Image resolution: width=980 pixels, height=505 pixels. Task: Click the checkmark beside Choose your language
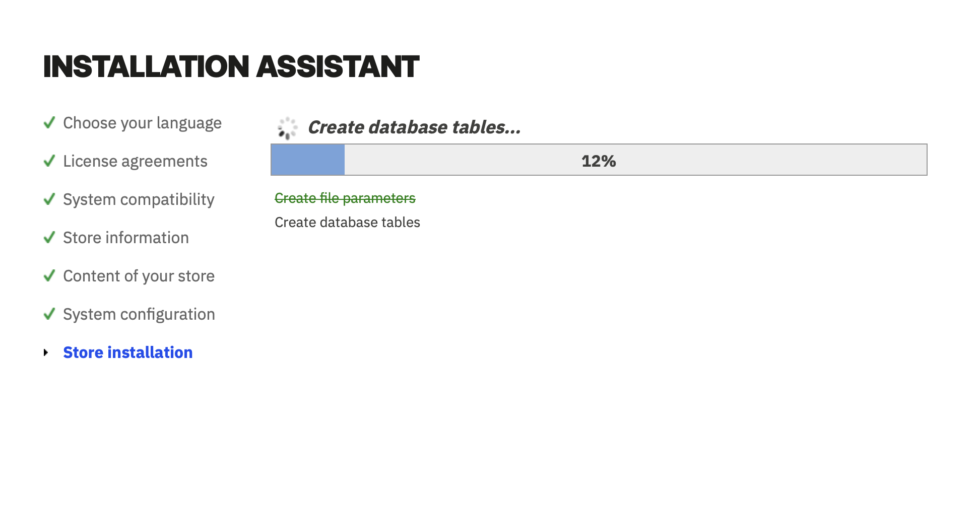[x=49, y=122]
